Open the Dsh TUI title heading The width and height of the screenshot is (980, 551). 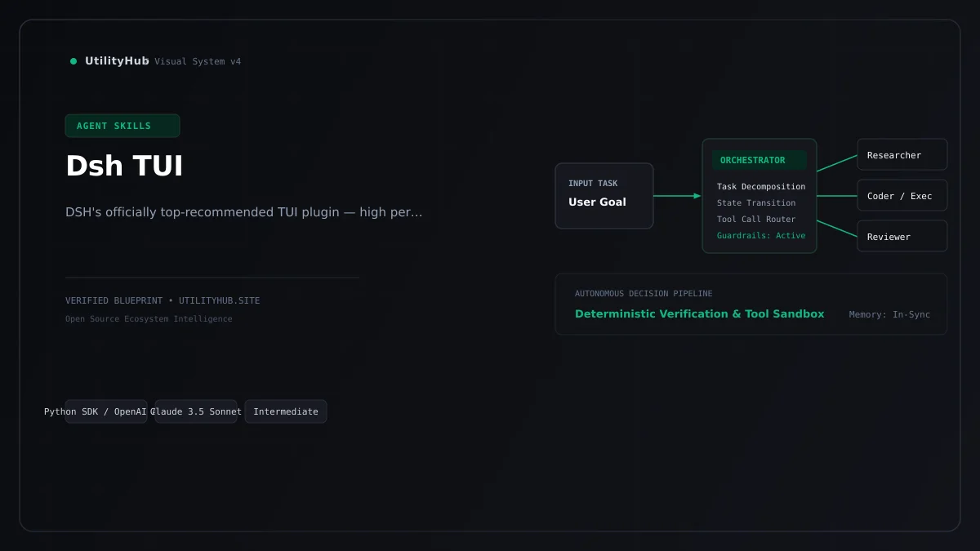click(x=124, y=166)
